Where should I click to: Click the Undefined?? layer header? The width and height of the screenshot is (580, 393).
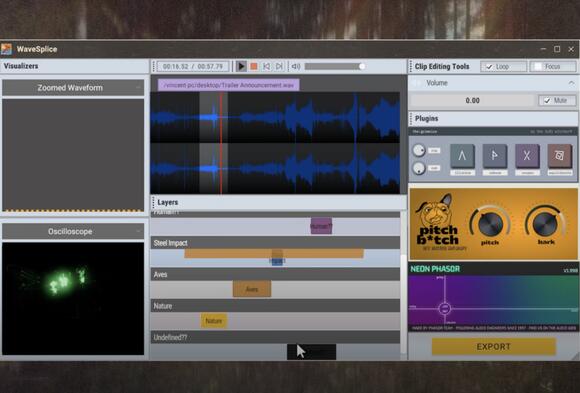(x=275, y=337)
